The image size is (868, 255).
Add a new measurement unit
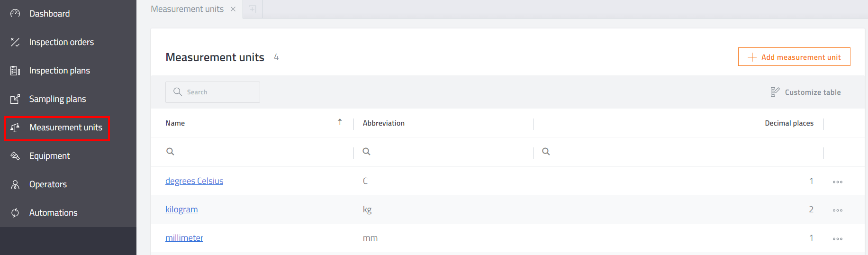(x=794, y=57)
